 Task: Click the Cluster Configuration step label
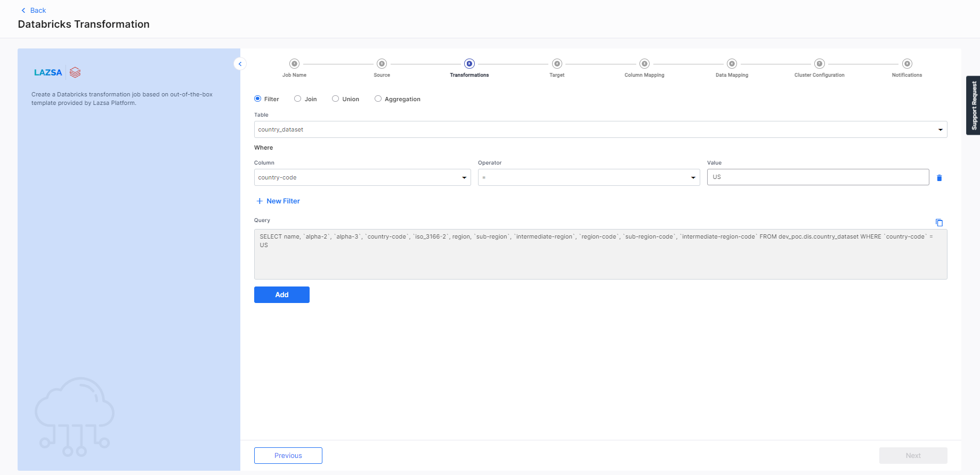(819, 75)
